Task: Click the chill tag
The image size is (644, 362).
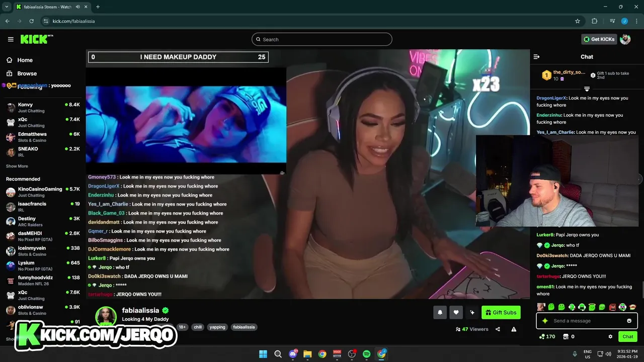Action: (198, 327)
